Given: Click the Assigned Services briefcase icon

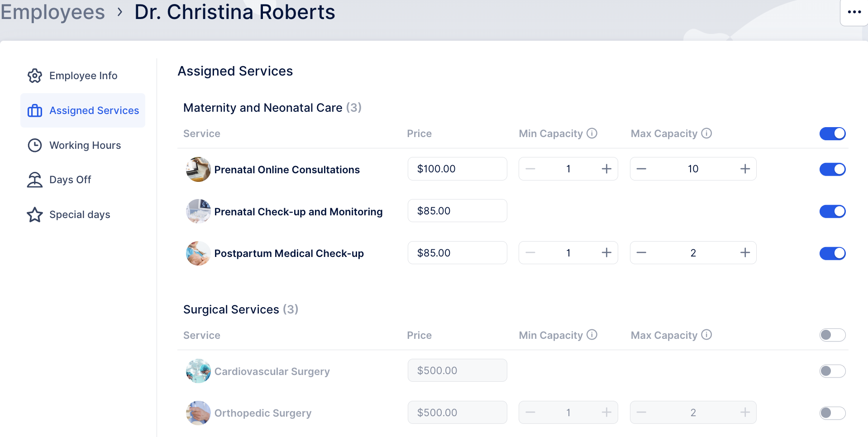Looking at the screenshot, I should coord(35,111).
